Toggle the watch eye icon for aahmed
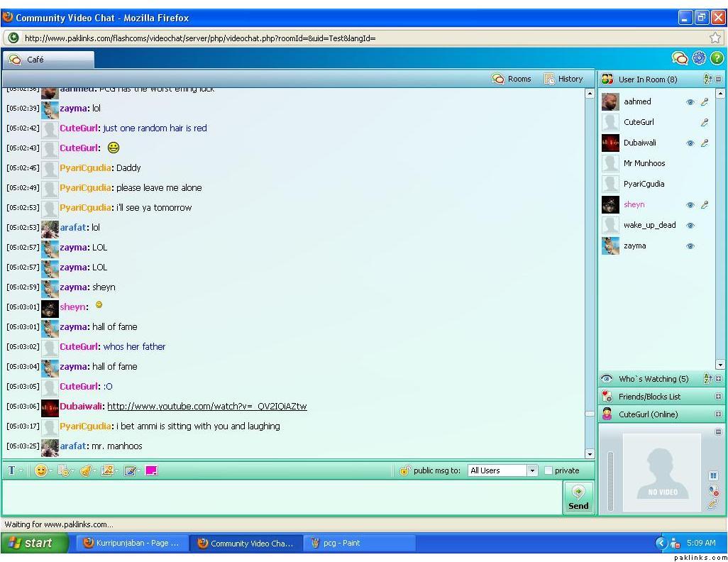The width and height of the screenshot is (728, 562). [690, 102]
